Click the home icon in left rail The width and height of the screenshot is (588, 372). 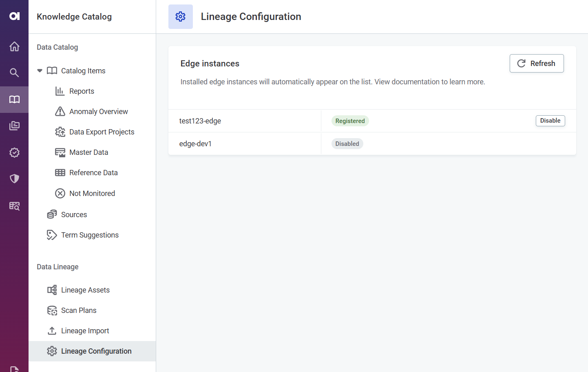pos(14,46)
